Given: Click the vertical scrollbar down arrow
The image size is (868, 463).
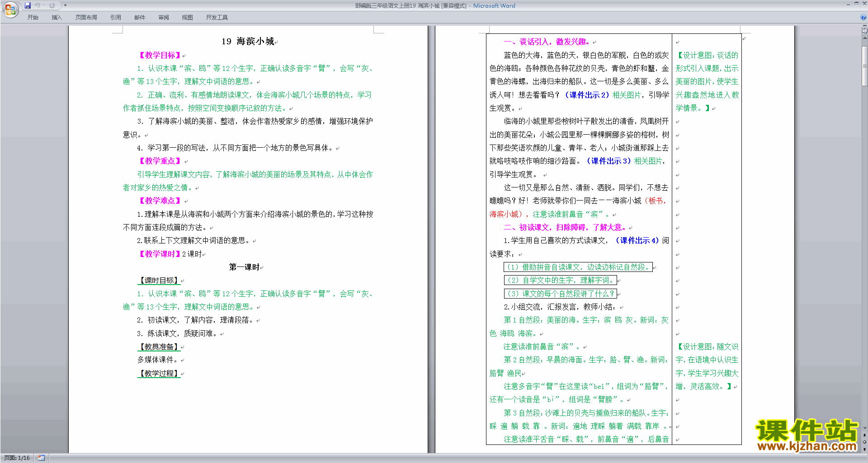Looking at the screenshot, I should pyautogui.click(x=864, y=428).
